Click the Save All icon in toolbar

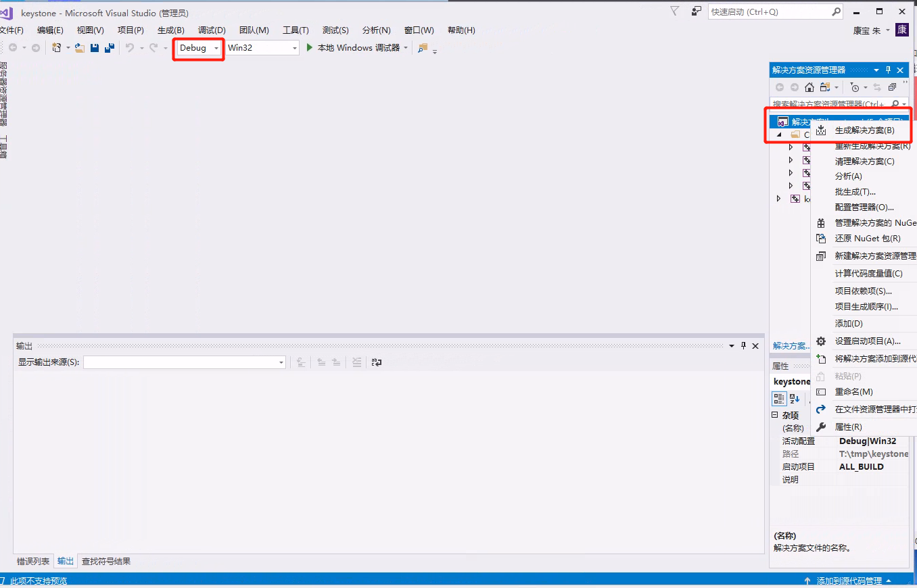pos(109,48)
